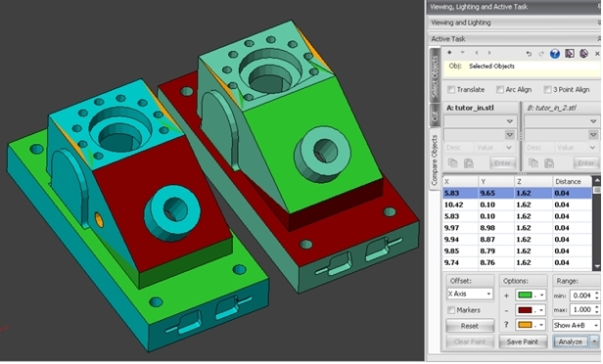
Task: Click the redo arrow in the Active Task toolbar
Action: click(541, 54)
